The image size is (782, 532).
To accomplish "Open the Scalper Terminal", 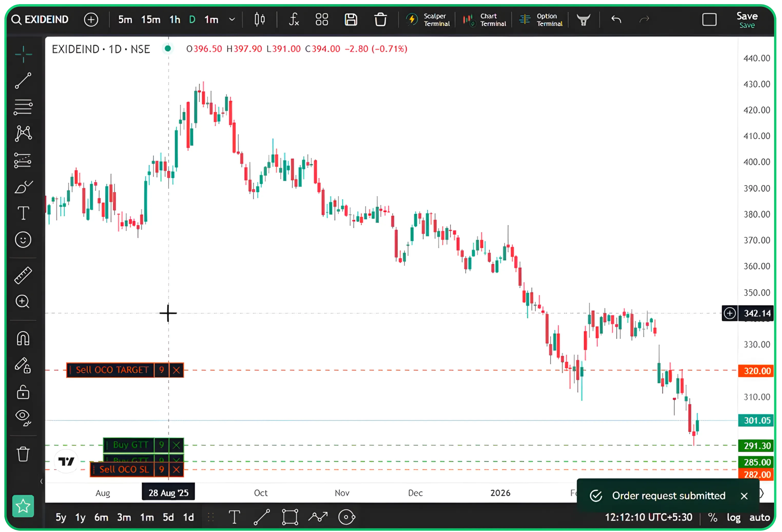I will pyautogui.click(x=428, y=19).
